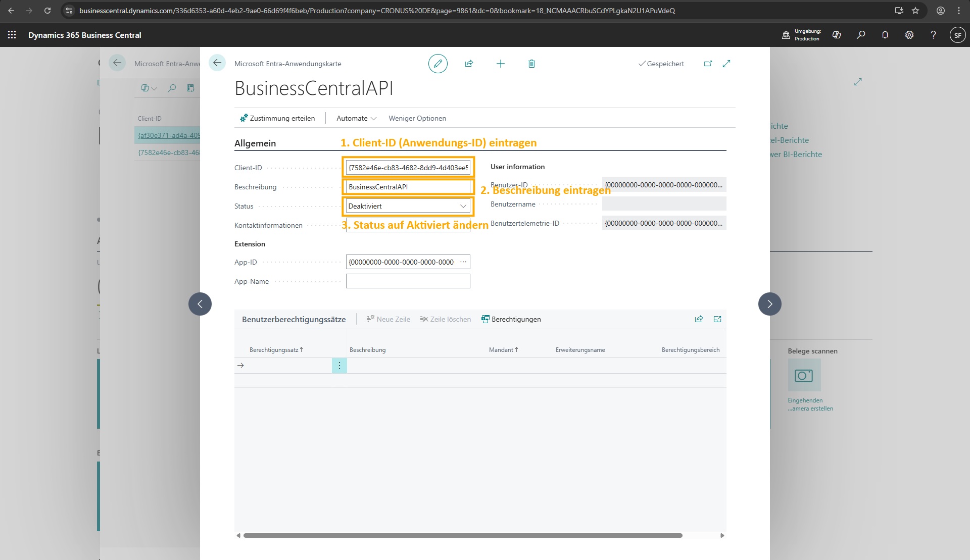Open the browser three-dot menu

[959, 10]
